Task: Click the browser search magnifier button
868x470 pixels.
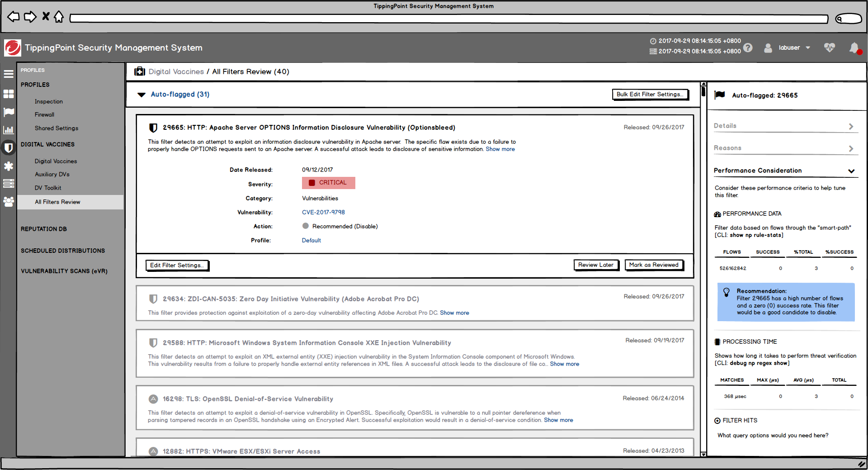Action: click(x=849, y=19)
